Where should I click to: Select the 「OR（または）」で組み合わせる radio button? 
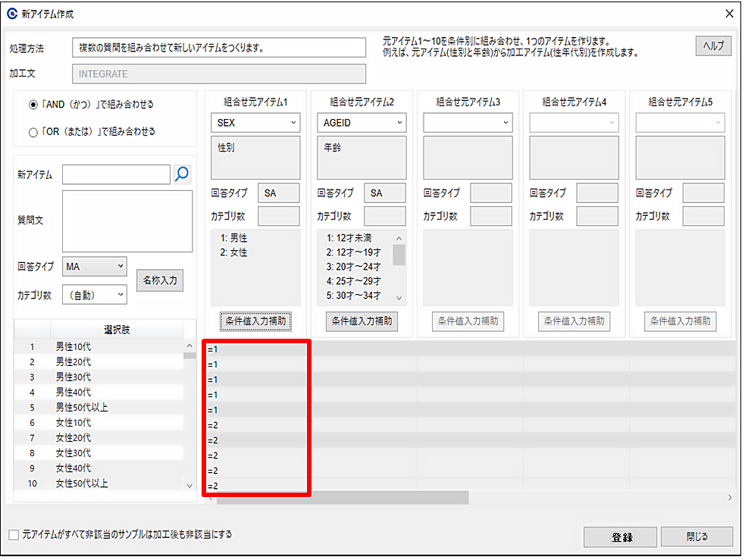33,132
